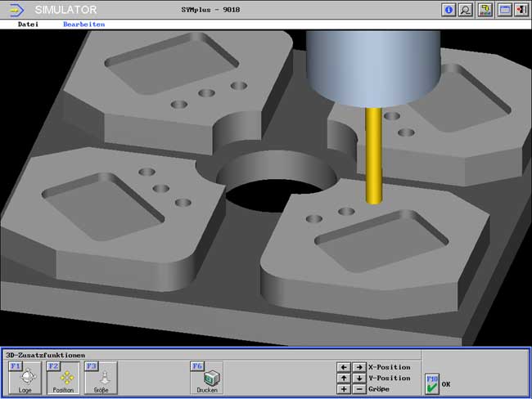Select the F2 Position tool

(62, 378)
